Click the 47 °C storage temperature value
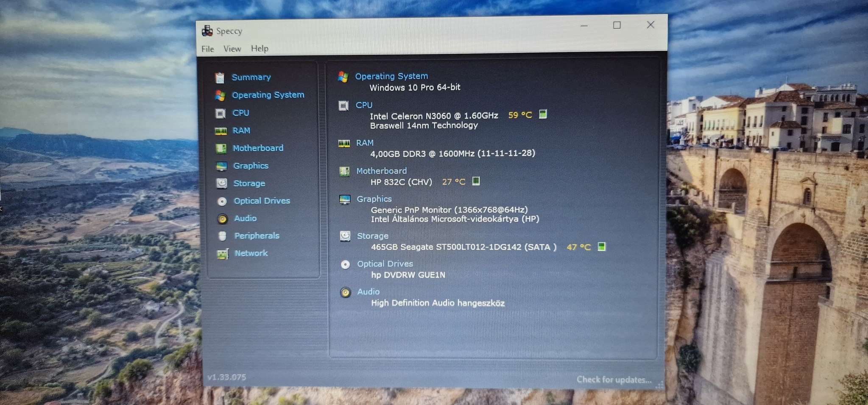Screen dimensions: 868x405 coord(579,247)
